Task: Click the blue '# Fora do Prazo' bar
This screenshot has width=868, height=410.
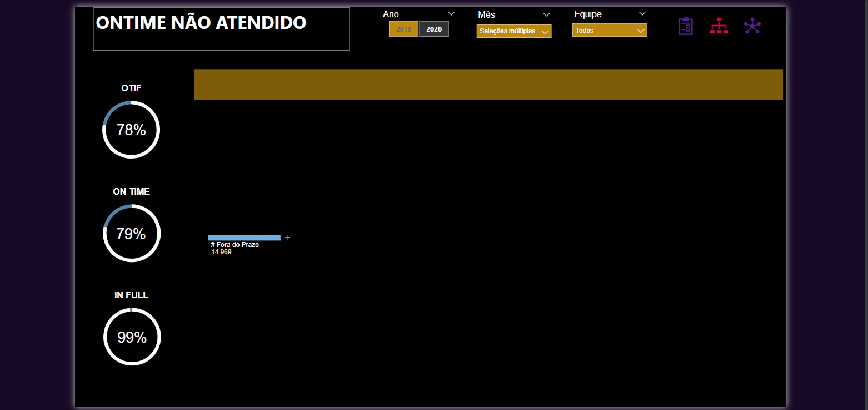Action: 245,238
